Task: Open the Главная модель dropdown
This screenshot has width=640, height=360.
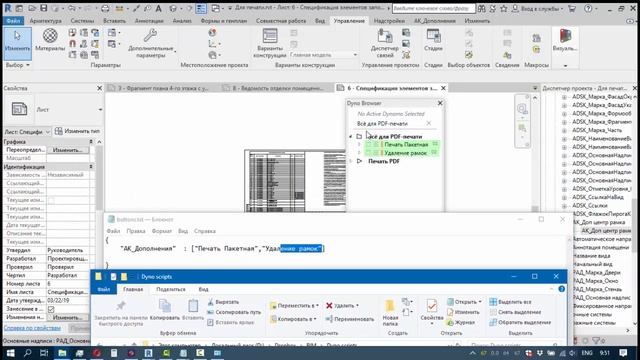Action: (x=323, y=55)
